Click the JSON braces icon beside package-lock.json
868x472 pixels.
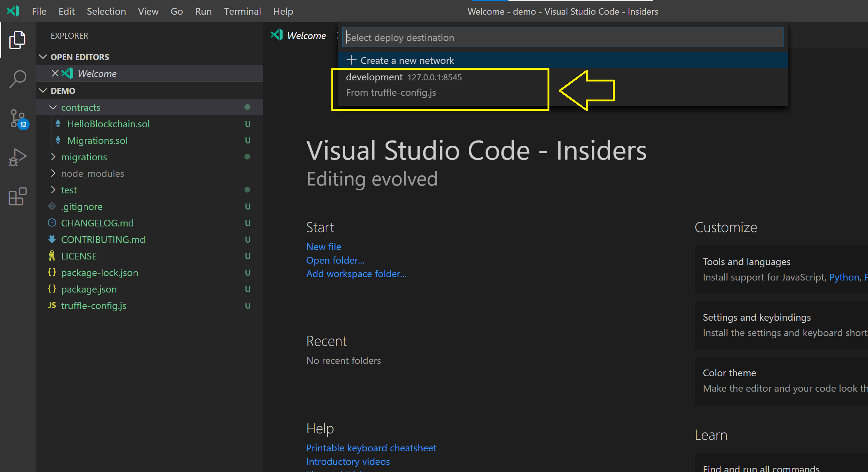coord(52,272)
